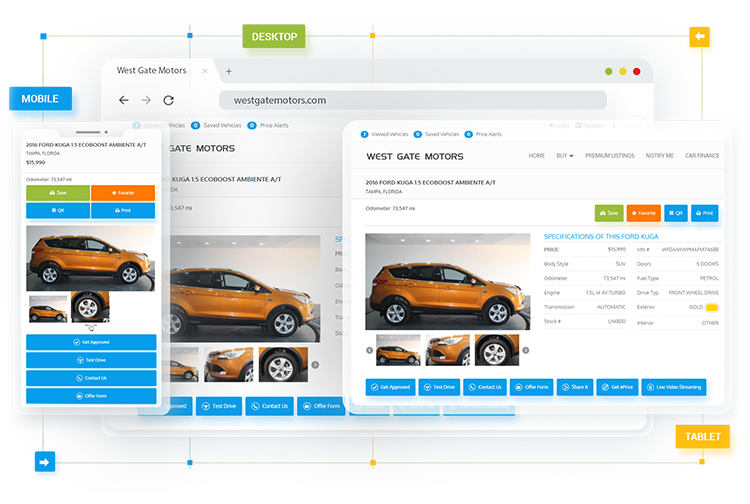The width and height of the screenshot is (750, 504).
Task: Select side-view car thumbnail in tablet view
Action: [x=398, y=350]
